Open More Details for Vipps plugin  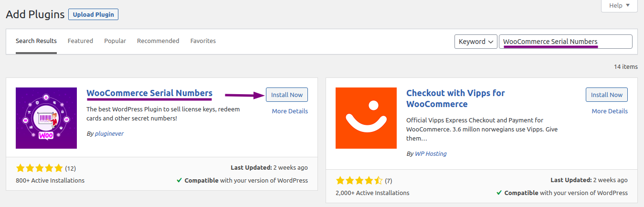pyautogui.click(x=610, y=111)
